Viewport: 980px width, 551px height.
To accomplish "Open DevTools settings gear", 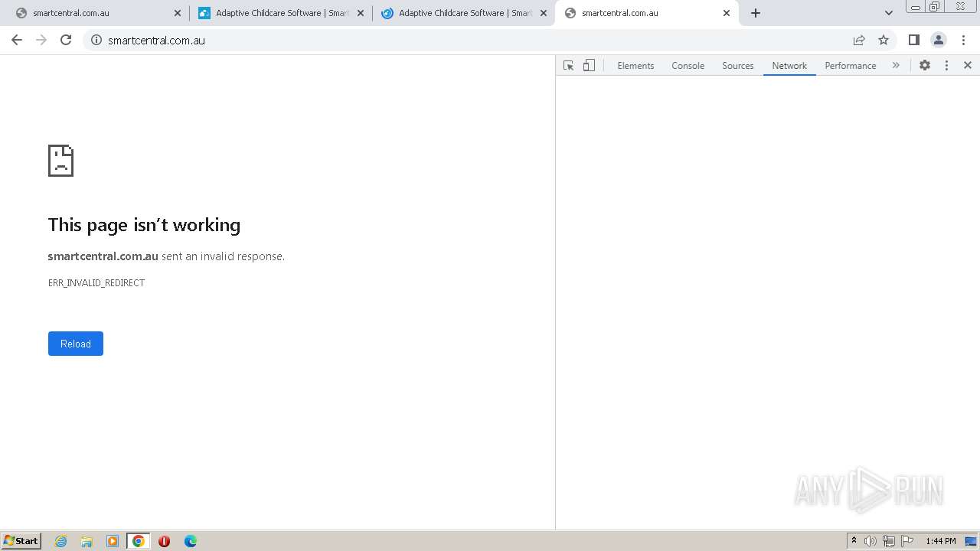I will [x=925, y=66].
